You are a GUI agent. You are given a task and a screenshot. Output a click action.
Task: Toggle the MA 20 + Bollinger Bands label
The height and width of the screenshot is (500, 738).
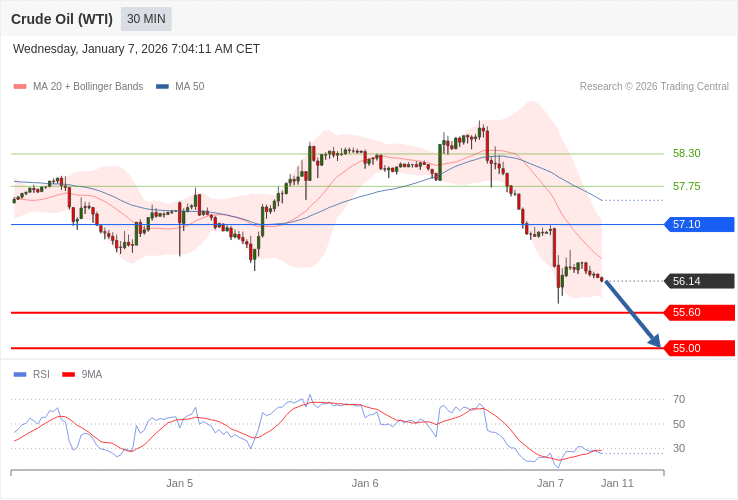tap(88, 87)
